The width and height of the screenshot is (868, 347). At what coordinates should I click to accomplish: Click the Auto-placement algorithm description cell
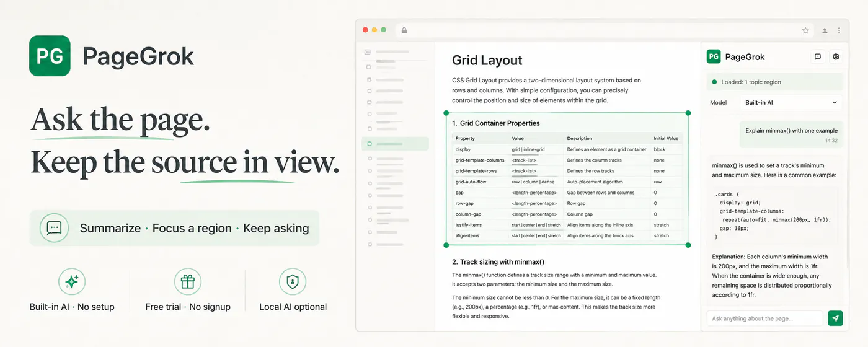pos(596,182)
